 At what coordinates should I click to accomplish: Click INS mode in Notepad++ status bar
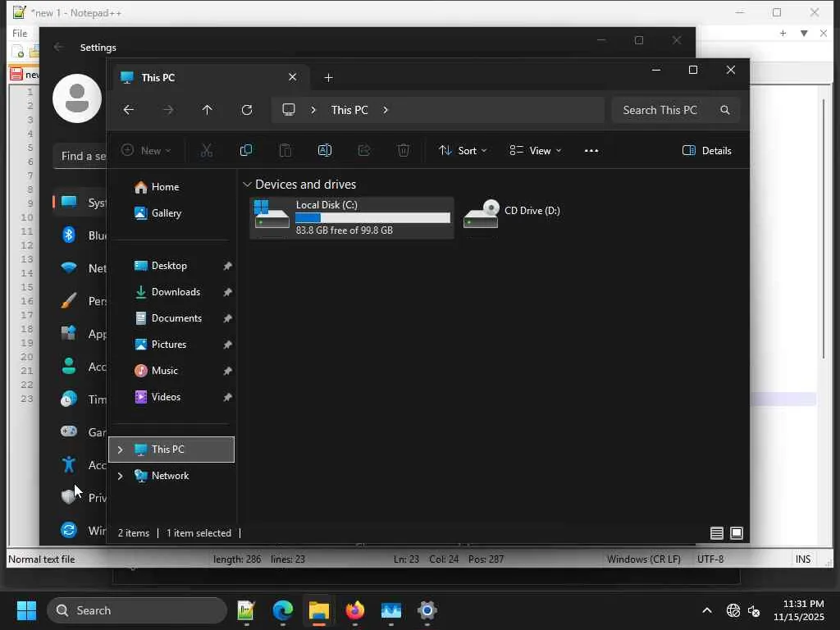pyautogui.click(x=802, y=559)
